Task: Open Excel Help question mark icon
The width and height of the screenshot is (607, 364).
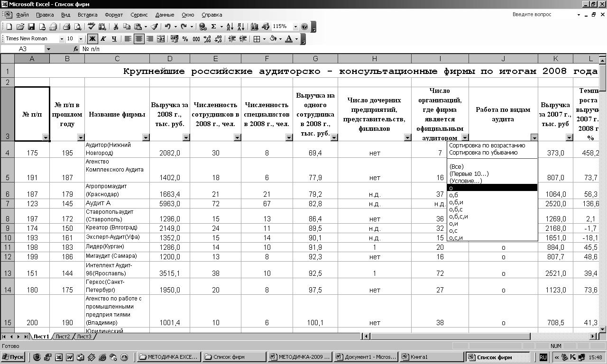Action: (x=304, y=27)
